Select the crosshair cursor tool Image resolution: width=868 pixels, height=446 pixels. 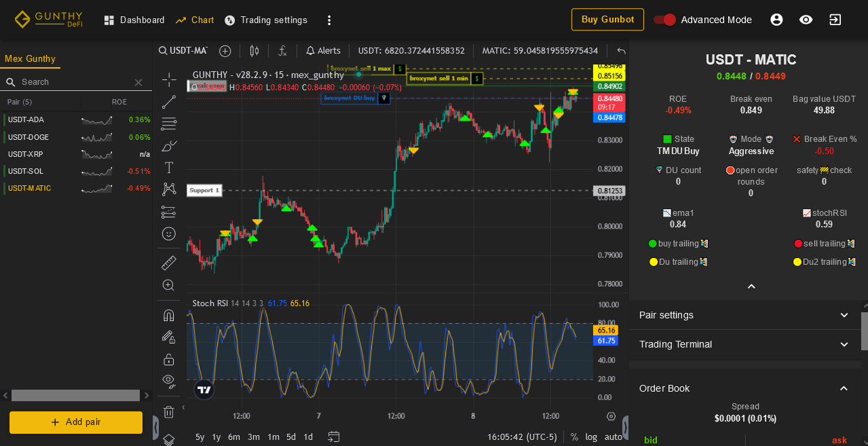pos(169,80)
